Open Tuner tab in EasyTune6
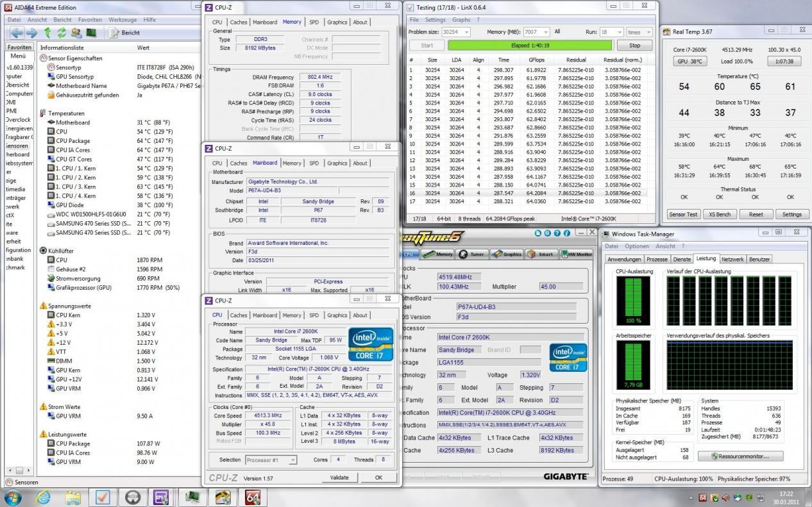Viewport: 812px width, 507px height. point(473,254)
